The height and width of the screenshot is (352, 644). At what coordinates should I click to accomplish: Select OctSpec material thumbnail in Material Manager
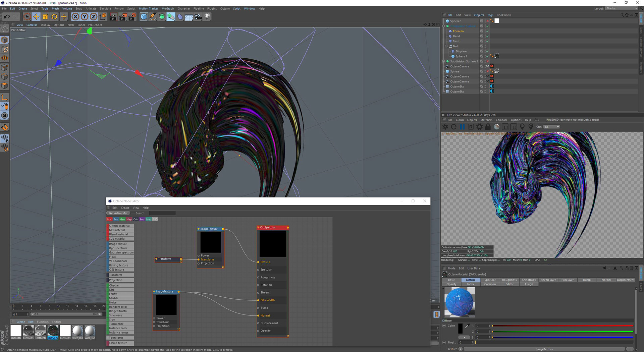(53, 332)
